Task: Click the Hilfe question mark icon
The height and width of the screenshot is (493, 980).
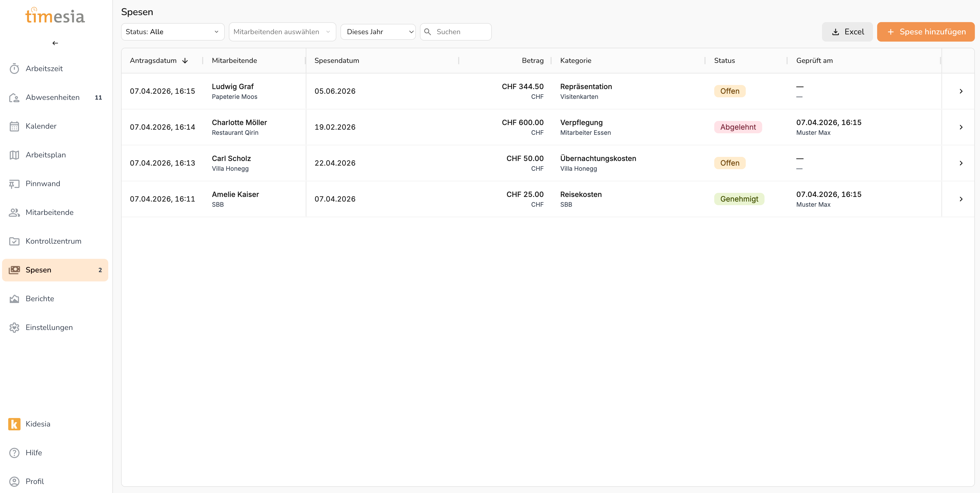Action: pyautogui.click(x=14, y=453)
